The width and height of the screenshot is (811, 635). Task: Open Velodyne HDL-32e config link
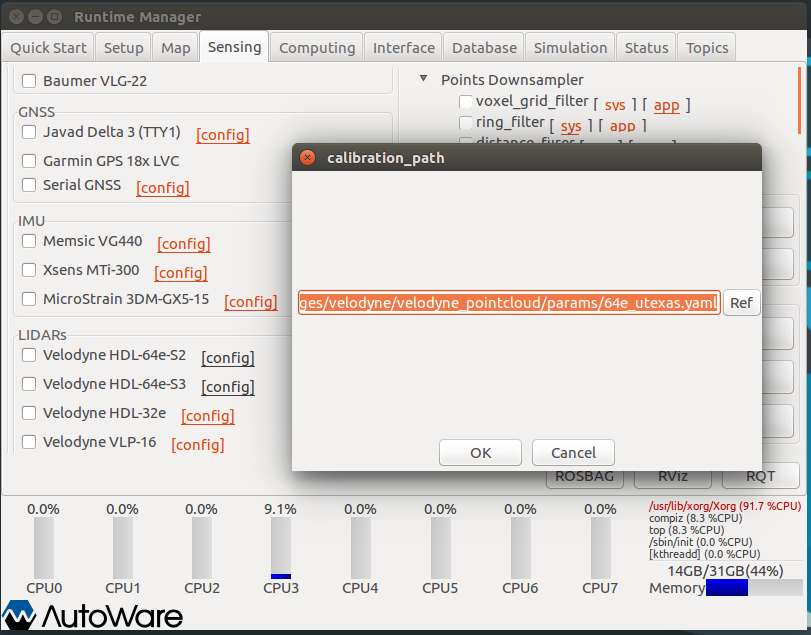208,416
